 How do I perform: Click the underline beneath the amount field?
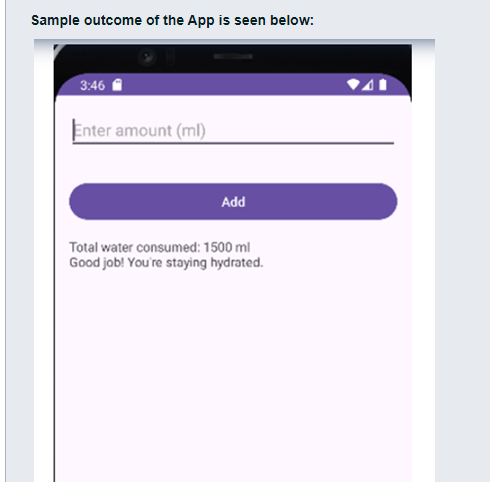point(233,143)
